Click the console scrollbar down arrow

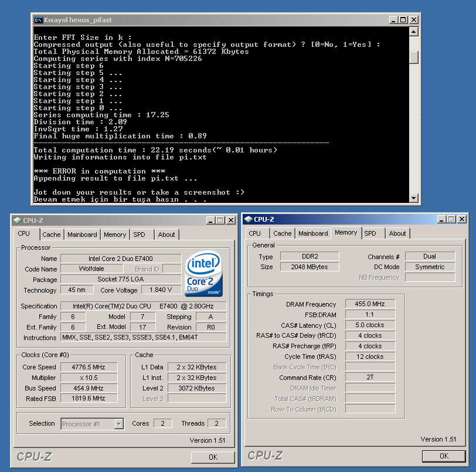click(x=413, y=198)
